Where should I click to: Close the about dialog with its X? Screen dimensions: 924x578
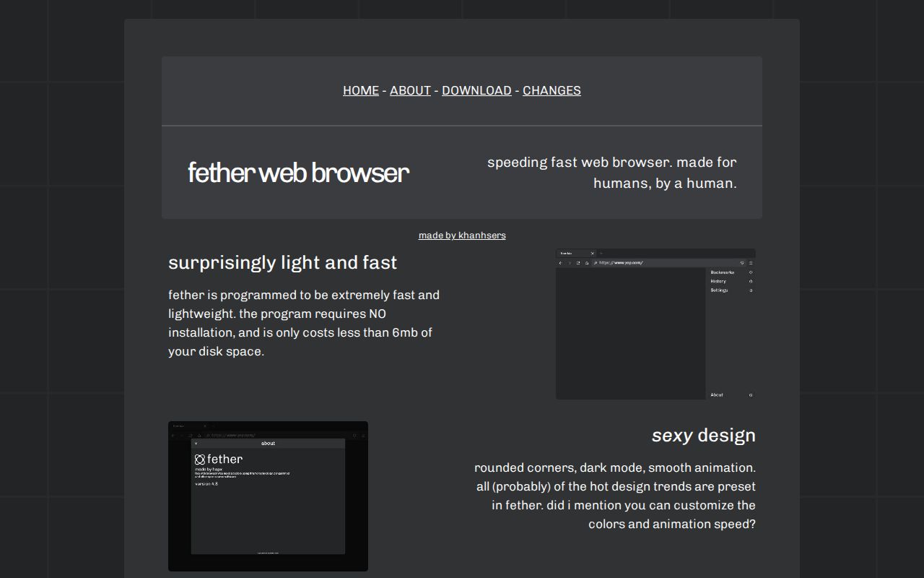click(x=196, y=444)
